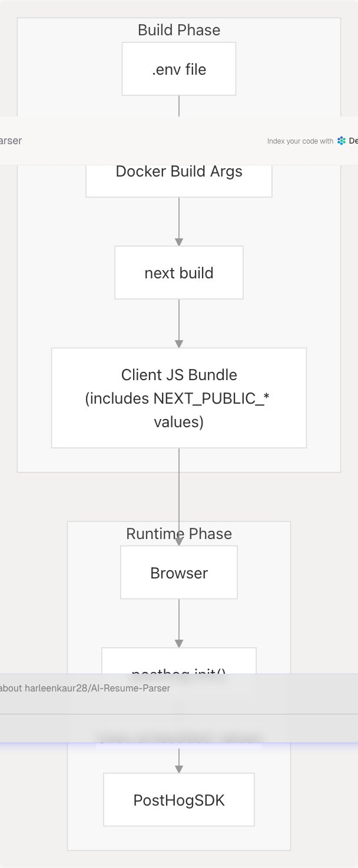358x868 pixels.
Task: Click arrowhead pointing into "PostHogSDK" node
Action: tap(179, 769)
